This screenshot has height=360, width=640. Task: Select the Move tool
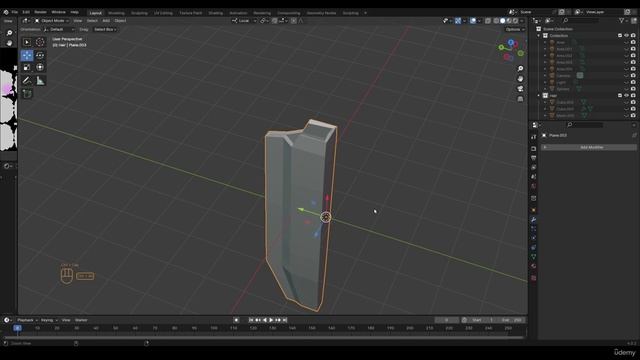pyautogui.click(x=27, y=55)
